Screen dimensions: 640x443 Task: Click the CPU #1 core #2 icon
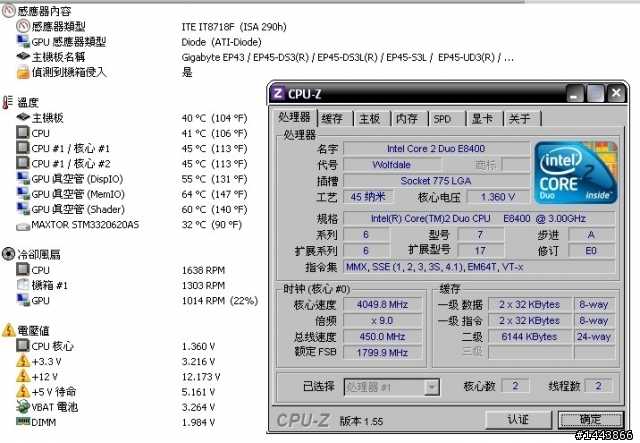pos(23,163)
